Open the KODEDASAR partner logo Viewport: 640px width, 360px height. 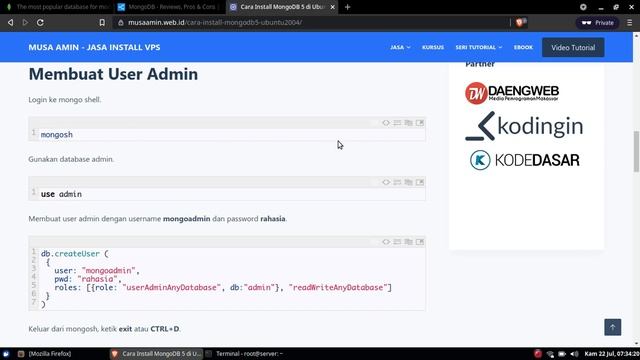click(524, 160)
